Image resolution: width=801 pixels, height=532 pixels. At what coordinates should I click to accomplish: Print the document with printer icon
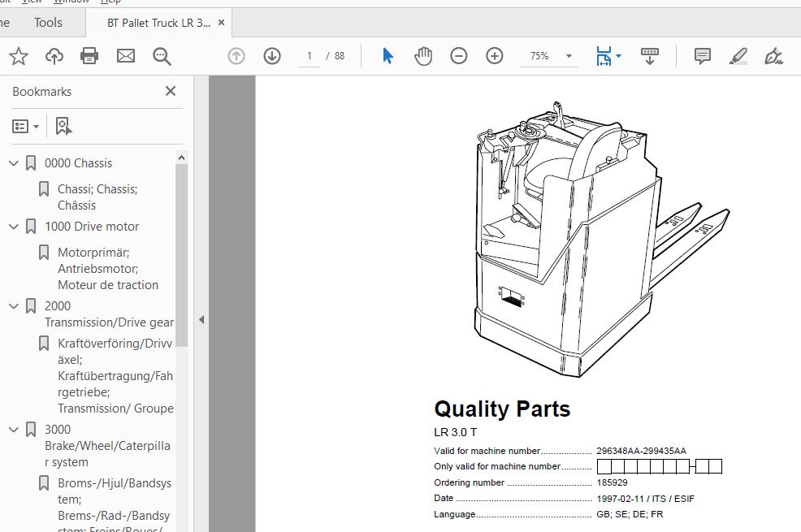[89, 56]
